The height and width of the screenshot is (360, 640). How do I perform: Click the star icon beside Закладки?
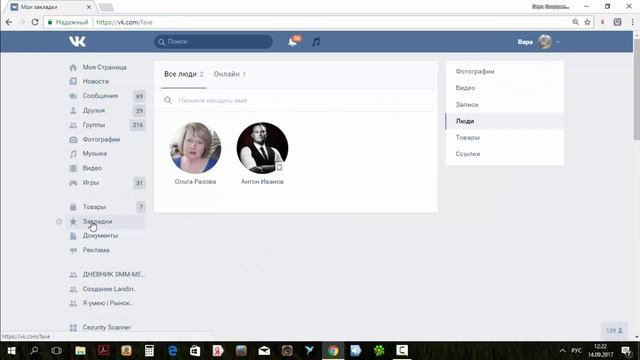coord(73,221)
